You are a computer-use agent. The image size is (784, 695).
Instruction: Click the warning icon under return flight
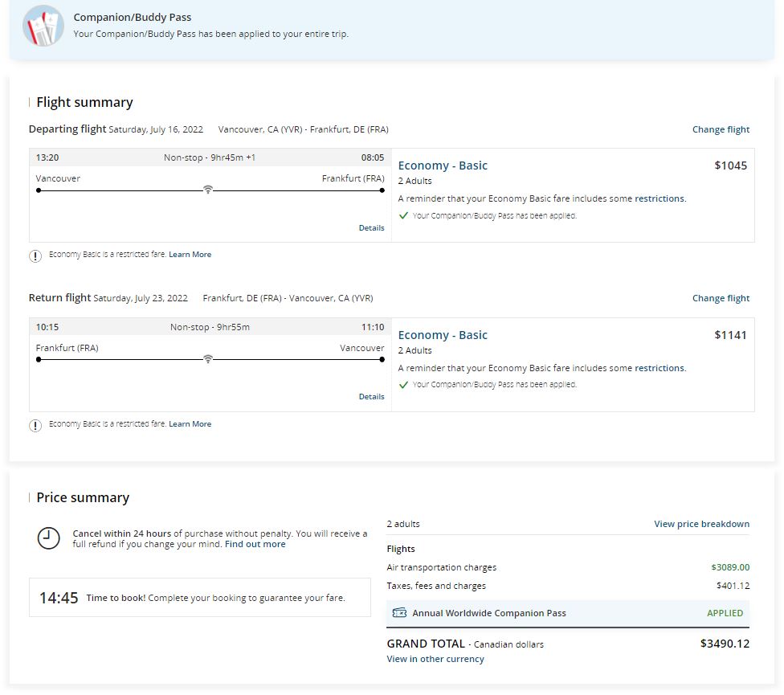click(35, 425)
